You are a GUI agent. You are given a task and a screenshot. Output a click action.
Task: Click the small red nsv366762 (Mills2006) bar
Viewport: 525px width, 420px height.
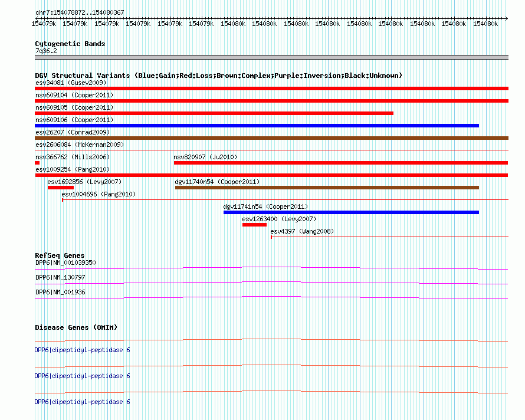tap(37, 163)
